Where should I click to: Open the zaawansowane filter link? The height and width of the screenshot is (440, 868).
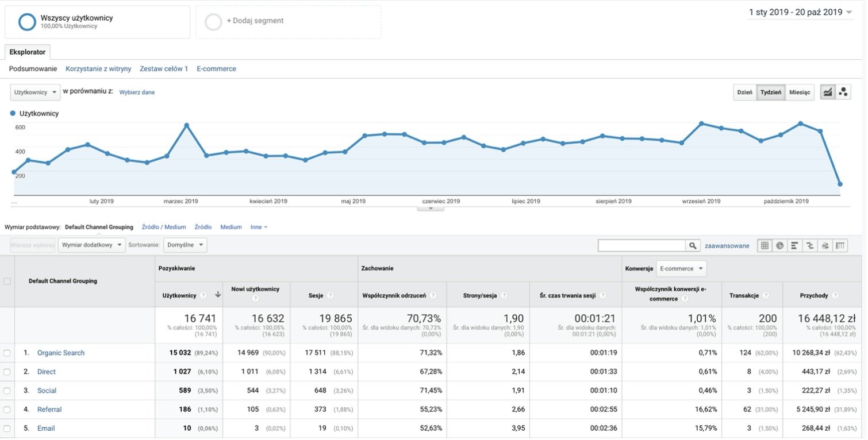pyautogui.click(x=727, y=246)
